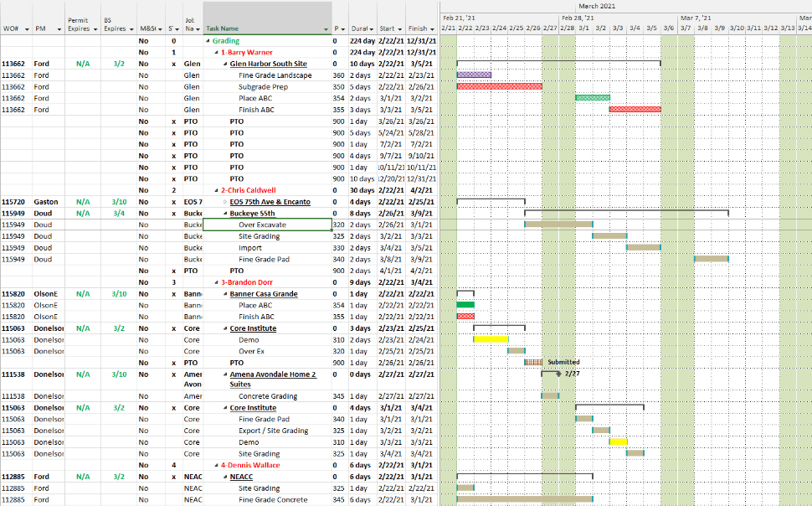Select the 'Fine Grade Concrete' task name
Viewport: 812px width, 506px height.
pos(273,500)
